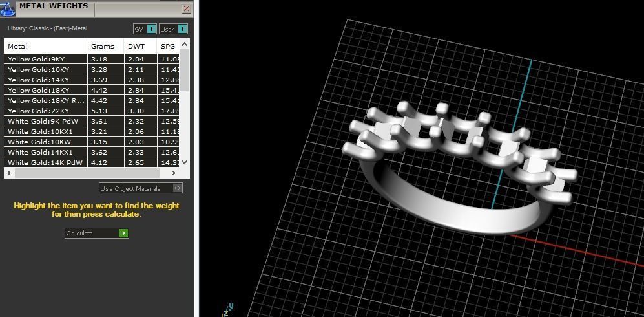Sort by the Grams column header
The width and height of the screenshot is (644, 317).
(105, 46)
